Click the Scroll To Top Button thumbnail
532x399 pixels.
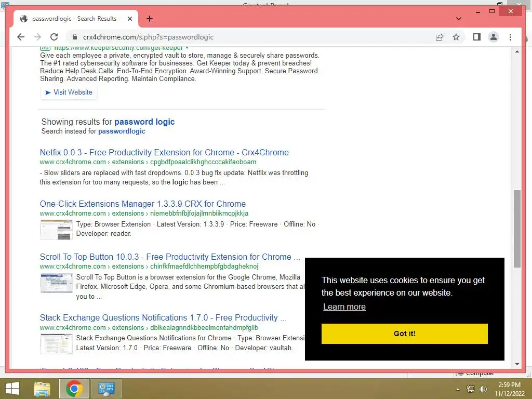point(56,283)
